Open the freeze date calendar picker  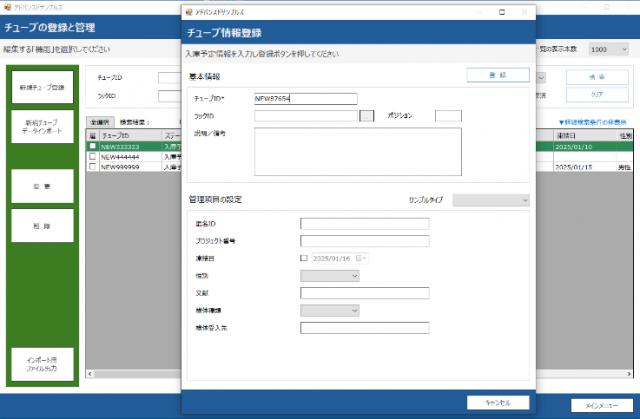363,258
